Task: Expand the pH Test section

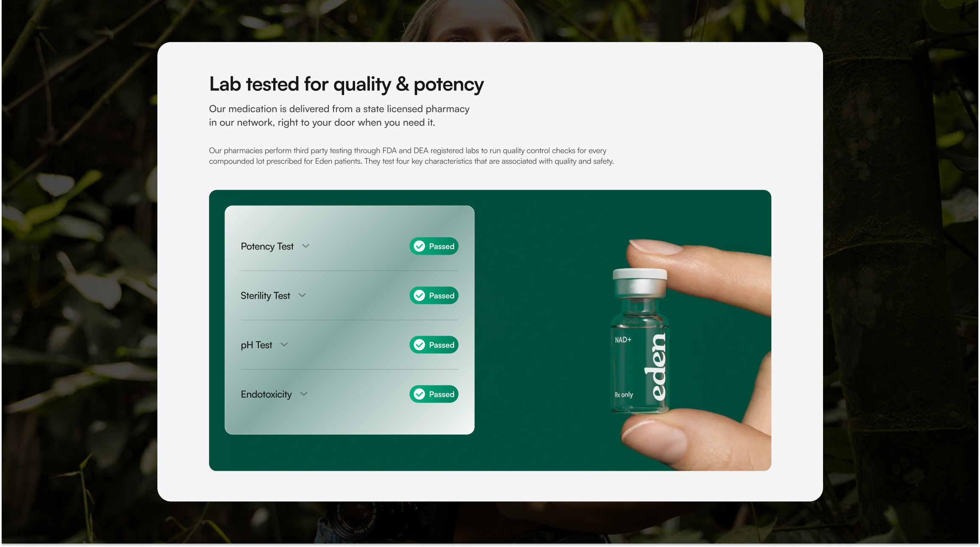Action: [284, 345]
